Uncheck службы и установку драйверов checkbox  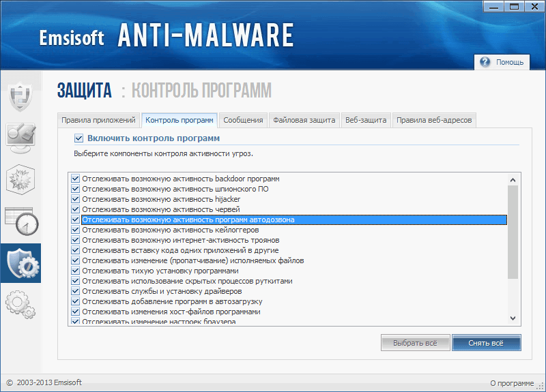[x=75, y=291]
